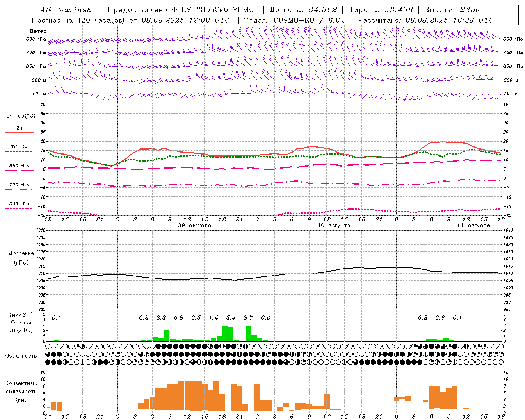Click the Модель COSMO-RU / 6.6км label
This screenshot has width=525, height=420.
[296, 20]
